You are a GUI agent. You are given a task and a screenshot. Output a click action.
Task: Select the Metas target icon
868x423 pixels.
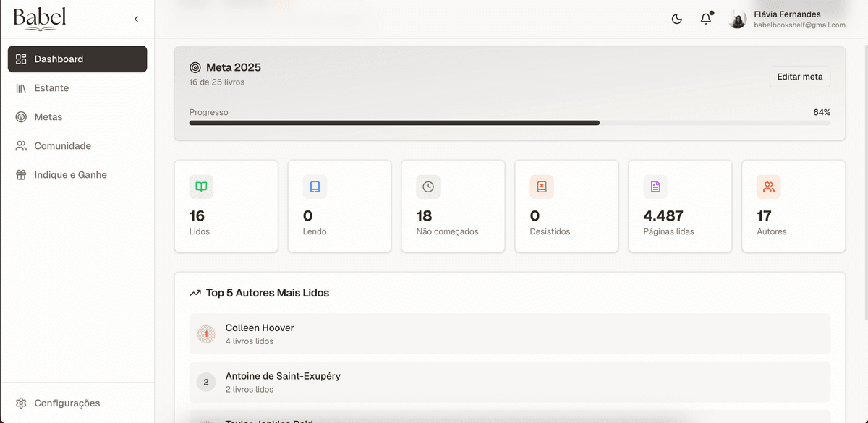coord(20,116)
